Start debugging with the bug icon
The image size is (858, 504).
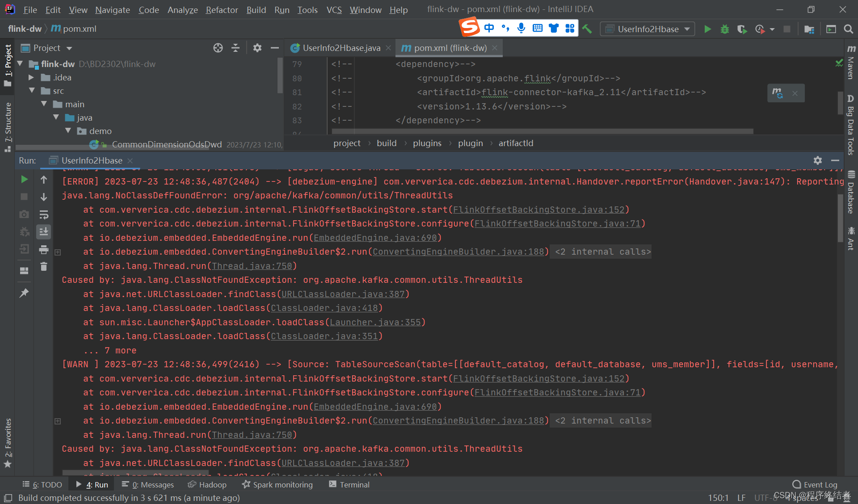pos(725,29)
